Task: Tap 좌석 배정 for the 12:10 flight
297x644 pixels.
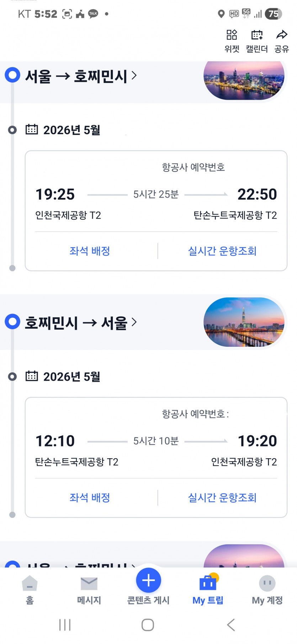Action: pos(90,498)
